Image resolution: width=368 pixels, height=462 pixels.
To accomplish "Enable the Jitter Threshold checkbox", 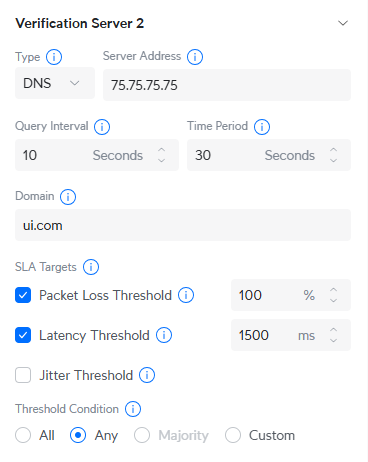I will (23, 375).
